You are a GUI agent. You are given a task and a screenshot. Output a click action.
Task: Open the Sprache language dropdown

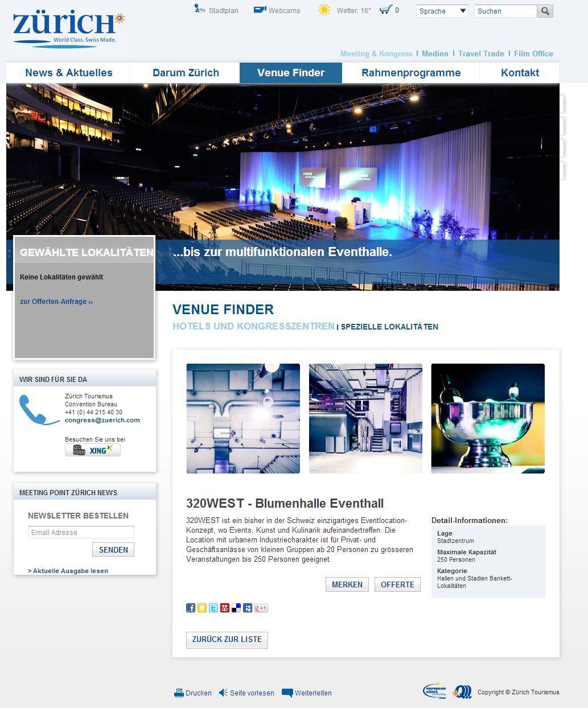tap(442, 11)
